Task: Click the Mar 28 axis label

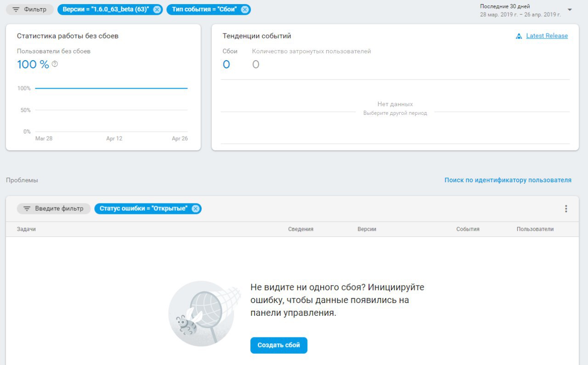Action: [44, 139]
